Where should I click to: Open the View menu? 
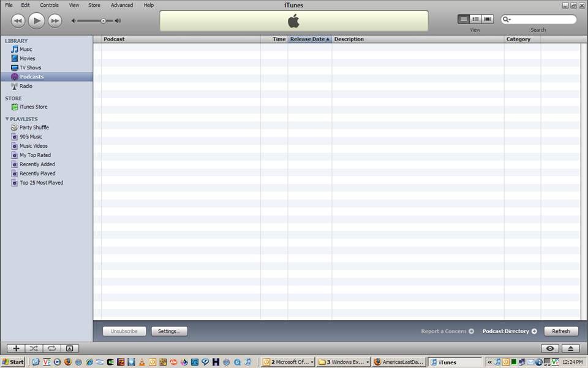[x=74, y=5]
